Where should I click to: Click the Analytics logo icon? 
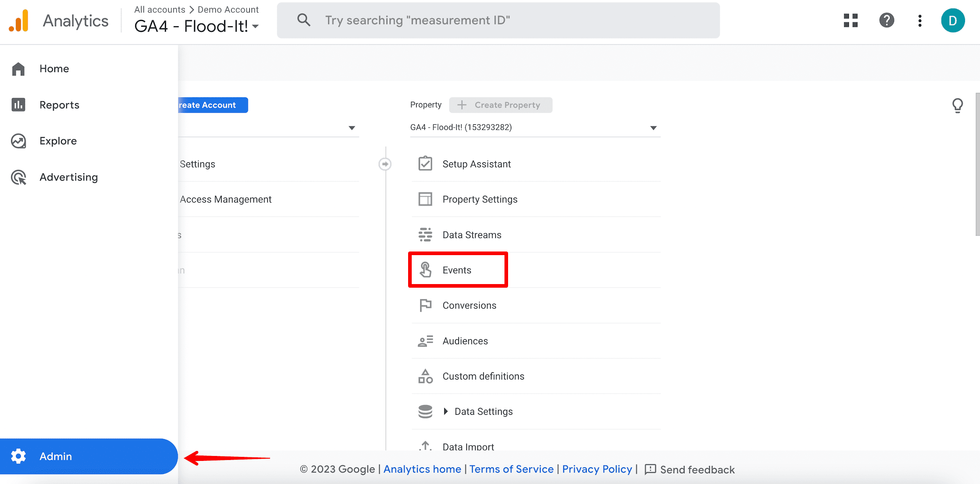point(19,21)
